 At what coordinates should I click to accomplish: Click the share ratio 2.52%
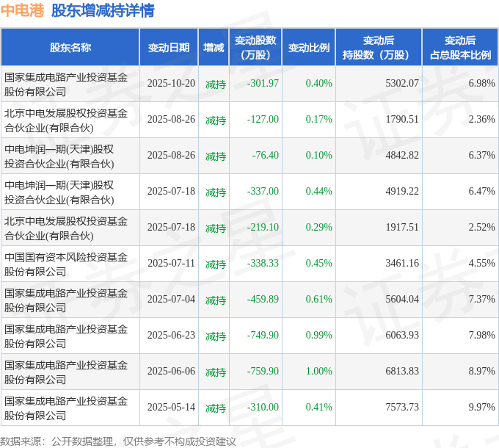[x=482, y=227]
